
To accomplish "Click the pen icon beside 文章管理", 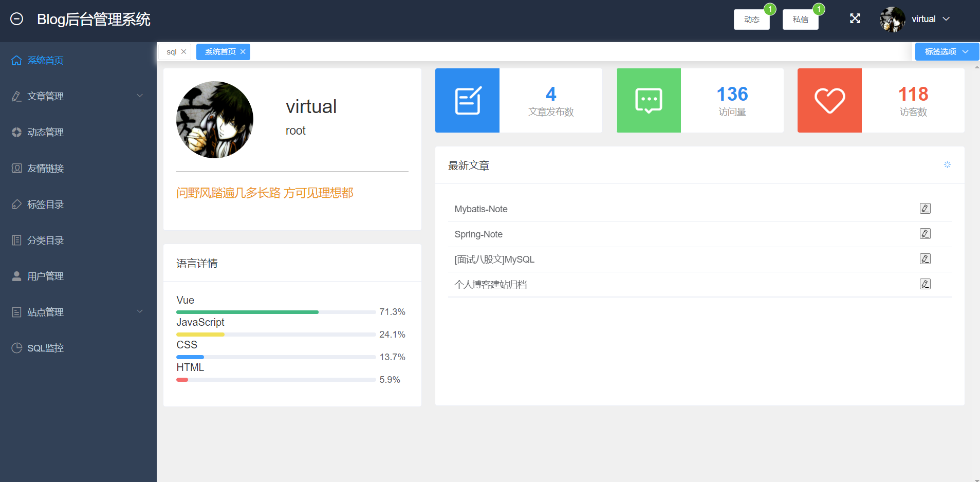I will (16, 97).
